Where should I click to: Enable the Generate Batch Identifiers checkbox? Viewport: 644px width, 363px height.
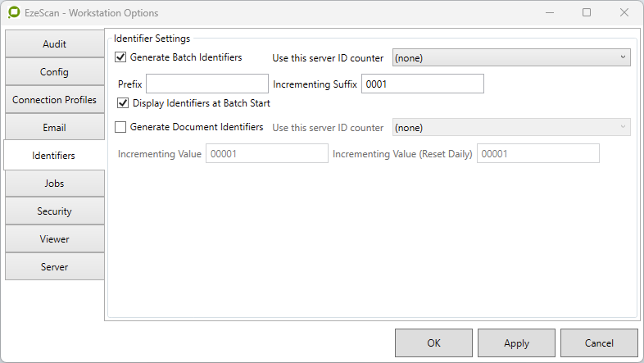point(121,57)
